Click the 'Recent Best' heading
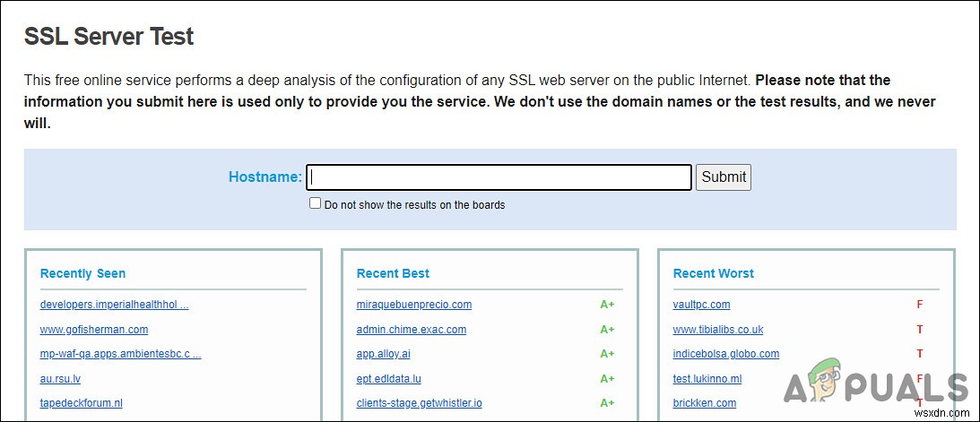Viewport: 980px width, 422px height. pos(393,273)
